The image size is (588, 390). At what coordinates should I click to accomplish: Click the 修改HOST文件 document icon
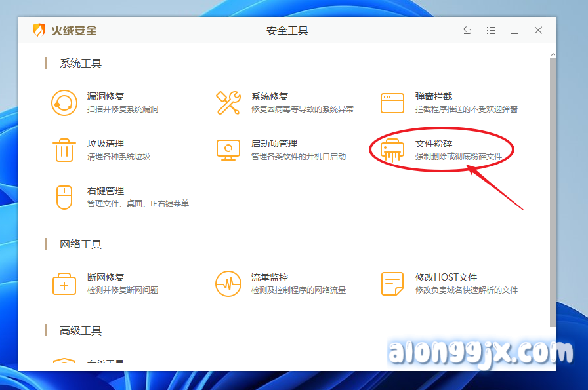pos(392,284)
